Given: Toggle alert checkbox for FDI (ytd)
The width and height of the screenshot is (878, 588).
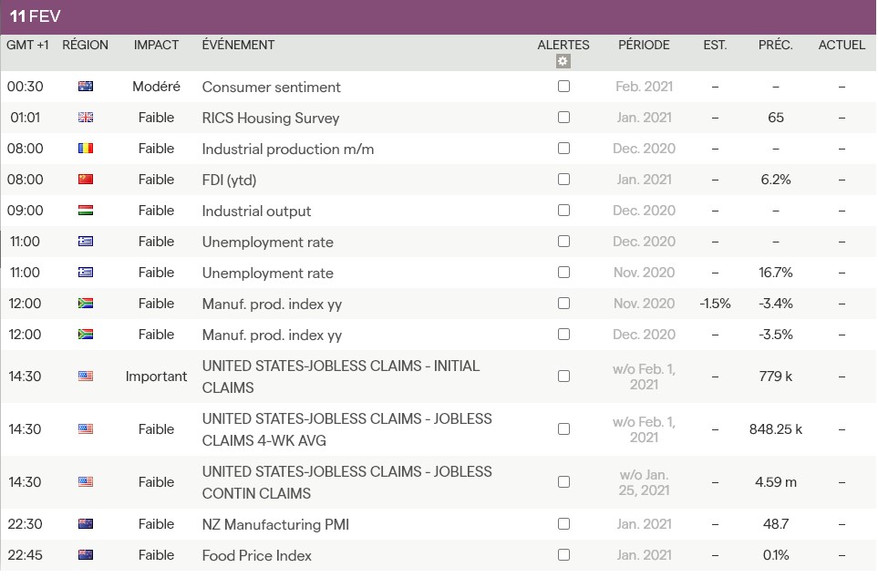Looking at the screenshot, I should (x=563, y=180).
